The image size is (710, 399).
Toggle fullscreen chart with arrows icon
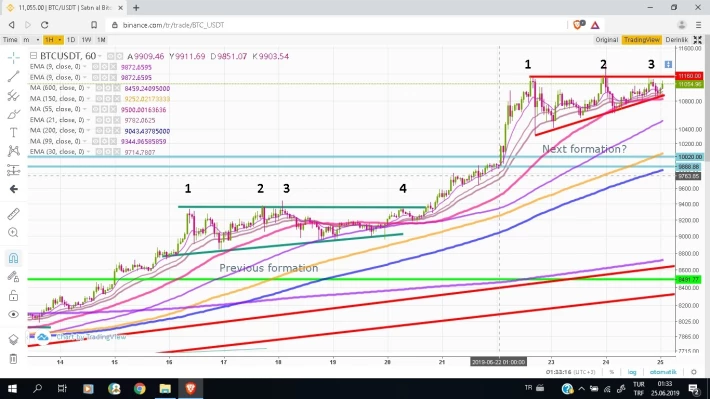[698, 40]
